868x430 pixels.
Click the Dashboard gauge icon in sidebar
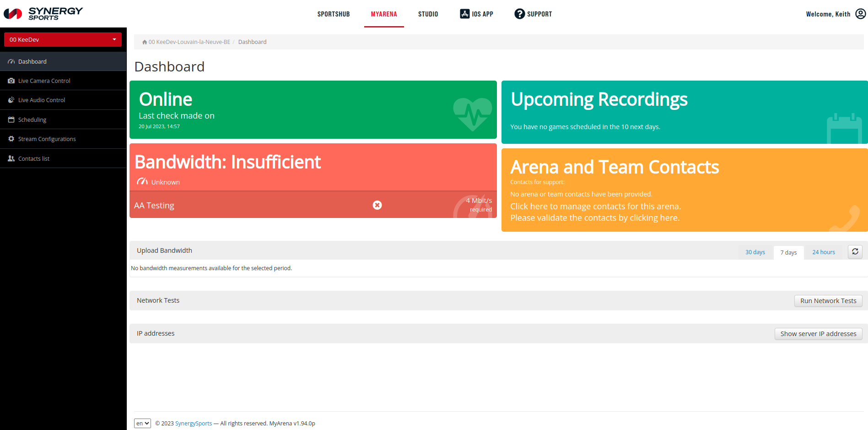point(11,61)
